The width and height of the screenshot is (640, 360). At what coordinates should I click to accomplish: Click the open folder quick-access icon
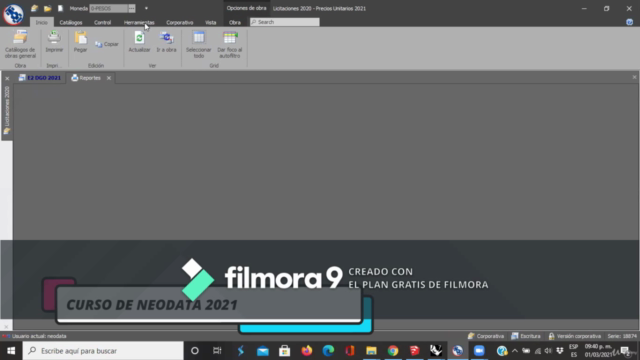(47, 8)
